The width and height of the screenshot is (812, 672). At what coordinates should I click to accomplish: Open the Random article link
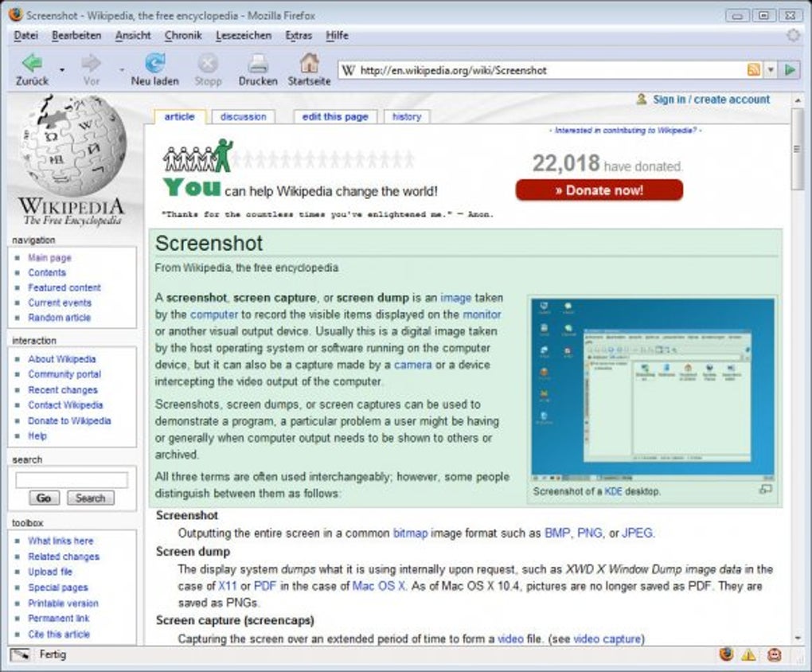[x=59, y=318]
